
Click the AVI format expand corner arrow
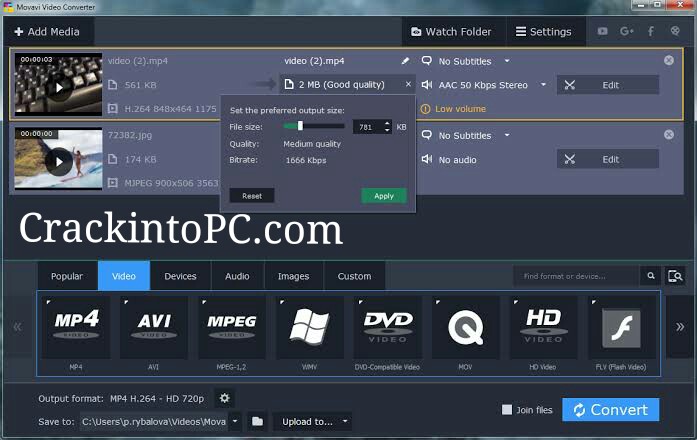click(x=126, y=302)
